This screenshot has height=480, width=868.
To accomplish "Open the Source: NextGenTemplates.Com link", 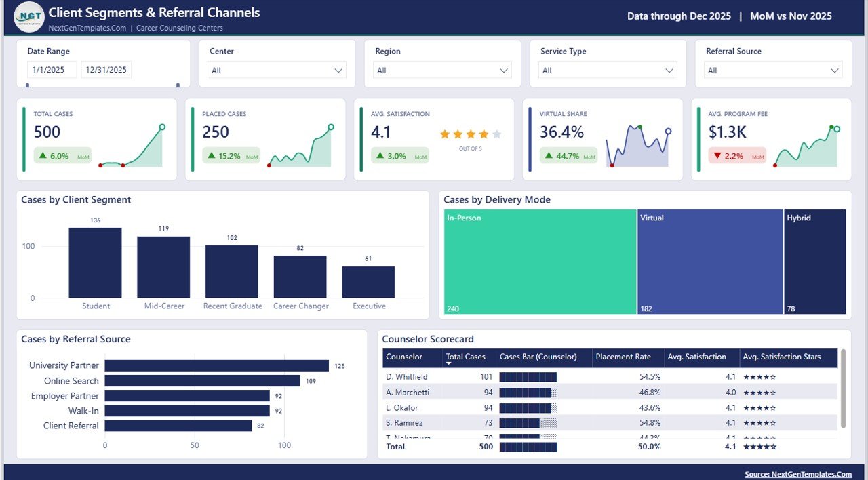I will coord(798,474).
